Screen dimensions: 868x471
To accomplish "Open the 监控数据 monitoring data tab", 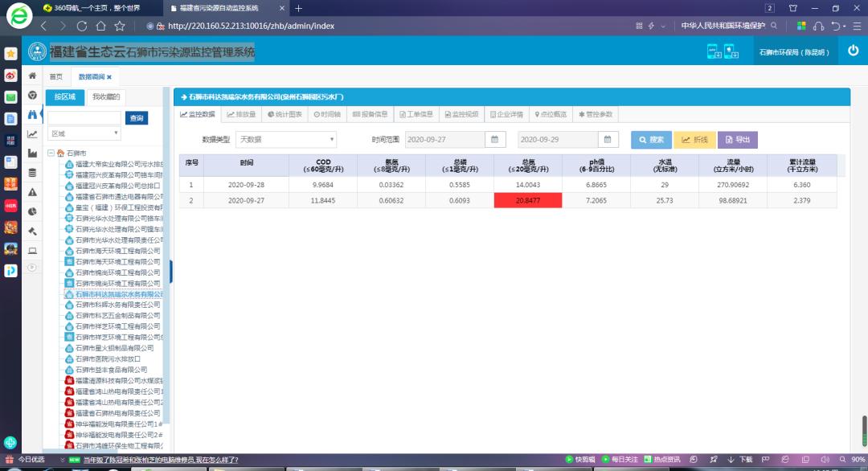I will coord(198,113).
